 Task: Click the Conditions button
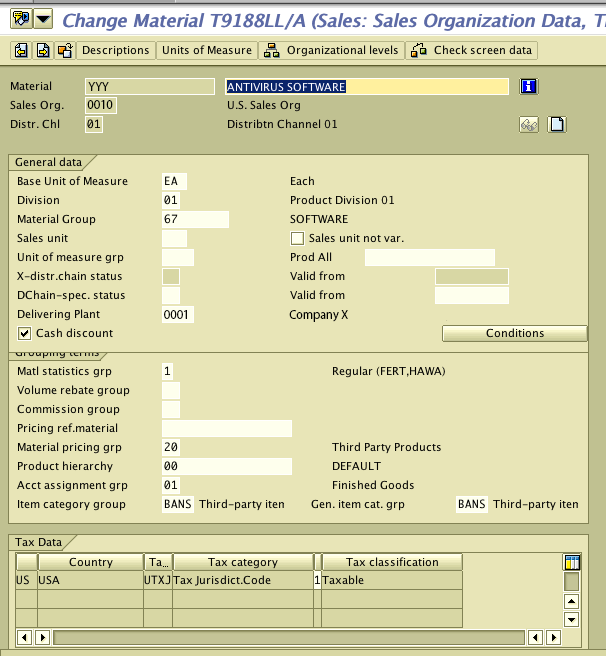(515, 333)
